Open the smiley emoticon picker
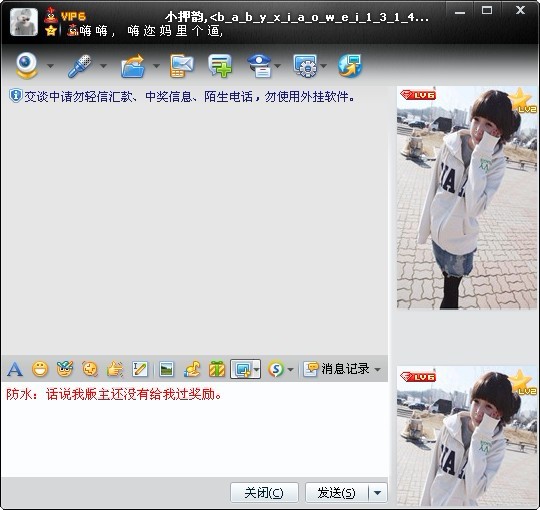The width and height of the screenshot is (540, 510). (x=40, y=369)
